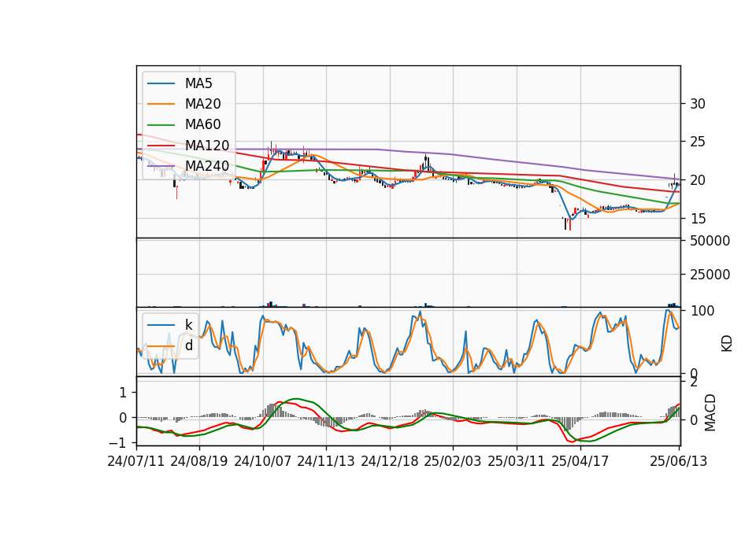Click the MA120 legend label

point(207,145)
